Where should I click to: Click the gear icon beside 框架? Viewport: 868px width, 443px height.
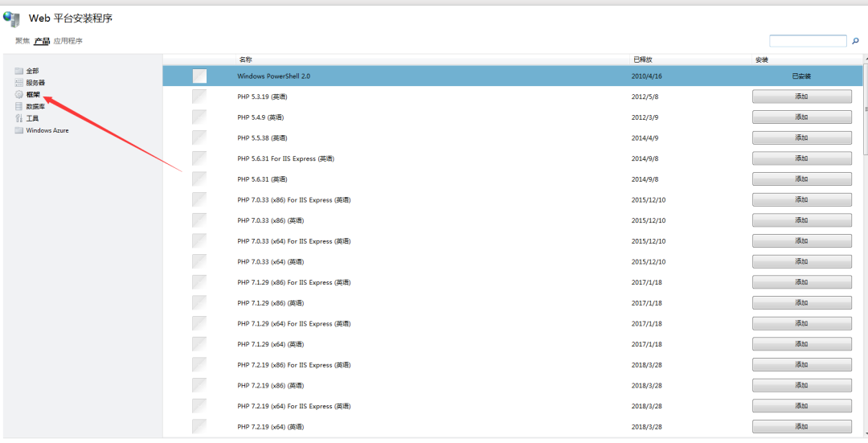18,95
